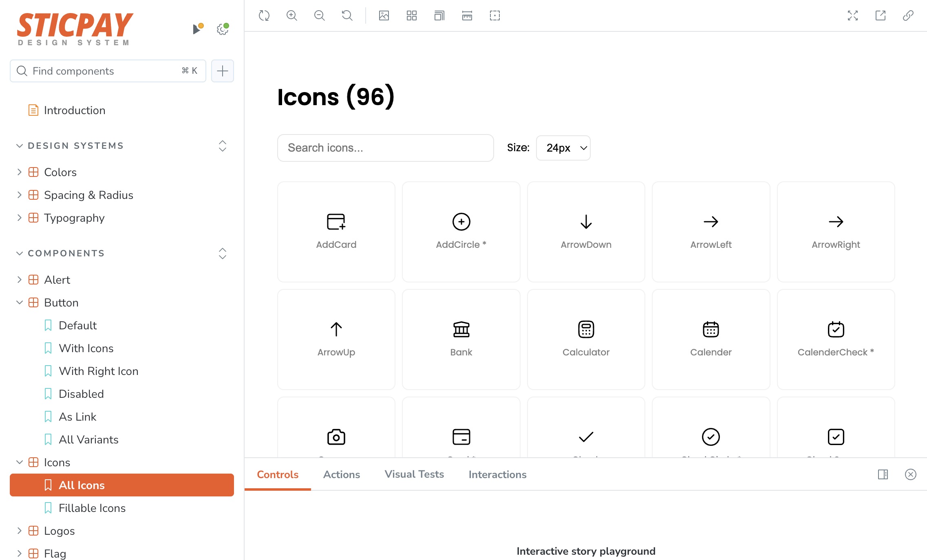Toggle the measure ruler tool
The image size is (927, 560).
467,16
